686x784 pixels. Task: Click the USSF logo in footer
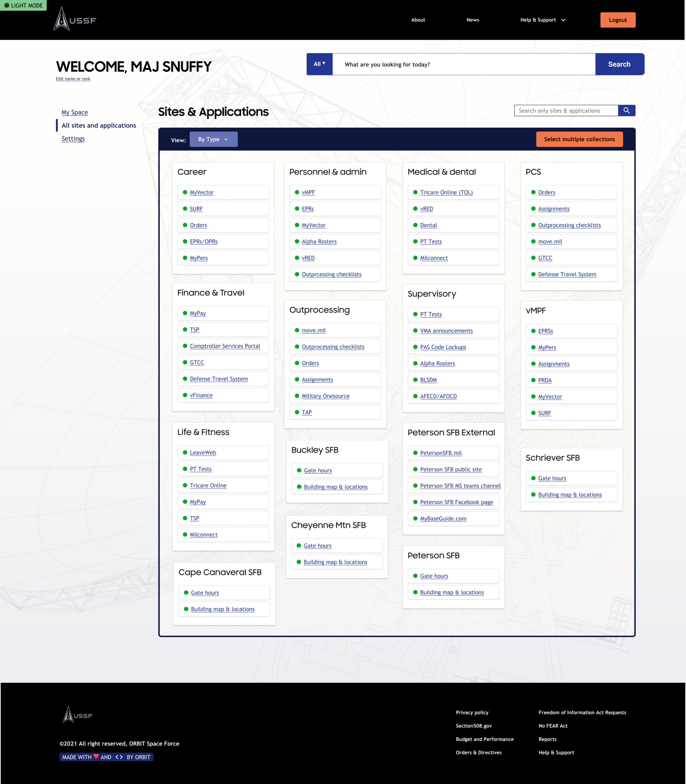[77, 715]
